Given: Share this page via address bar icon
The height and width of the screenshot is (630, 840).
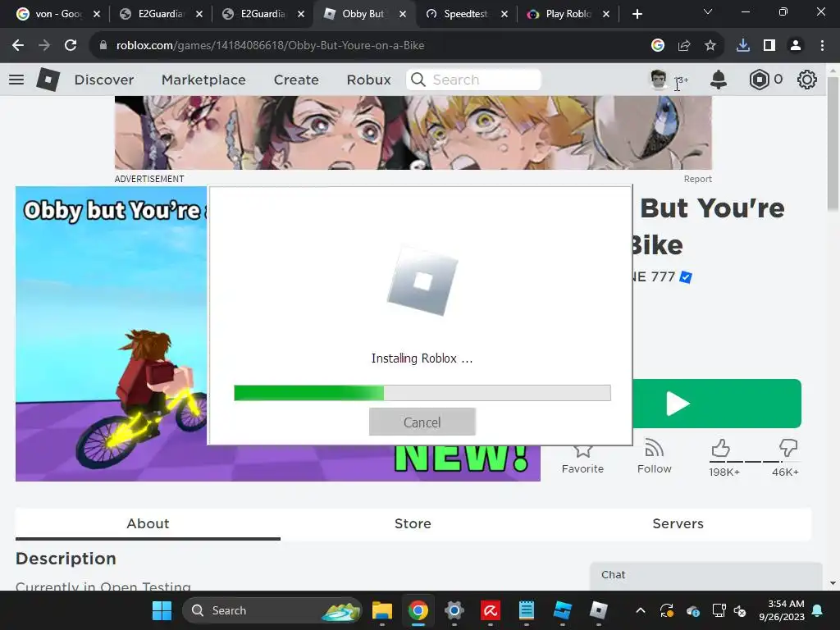Looking at the screenshot, I should (684, 46).
